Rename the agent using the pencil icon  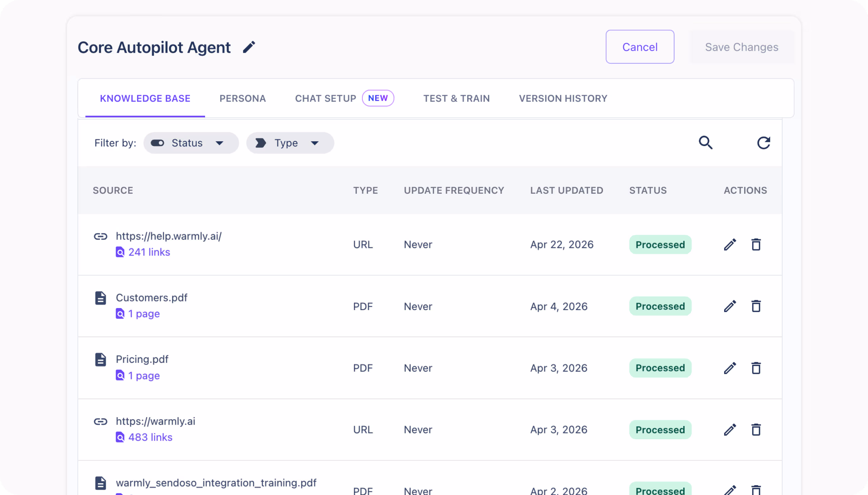249,47
